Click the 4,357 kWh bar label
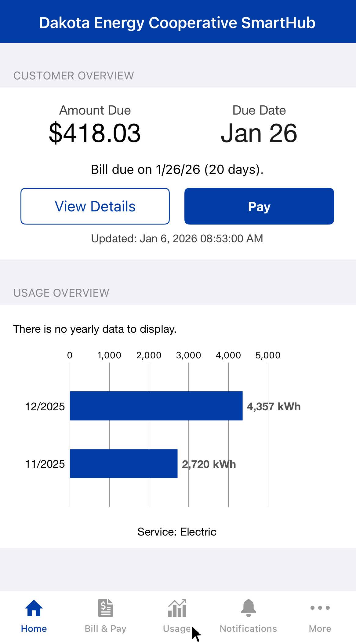The image size is (356, 644). click(x=274, y=407)
